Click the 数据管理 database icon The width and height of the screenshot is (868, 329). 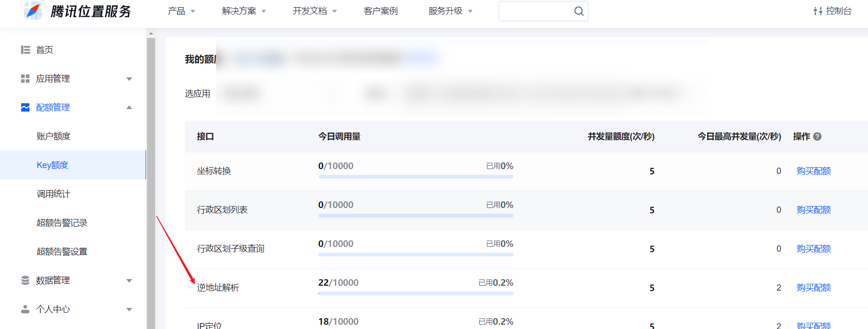tap(25, 280)
